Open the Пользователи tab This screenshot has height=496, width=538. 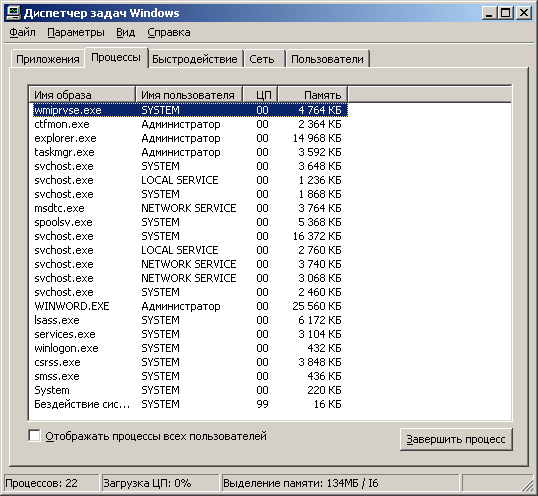tap(327, 59)
